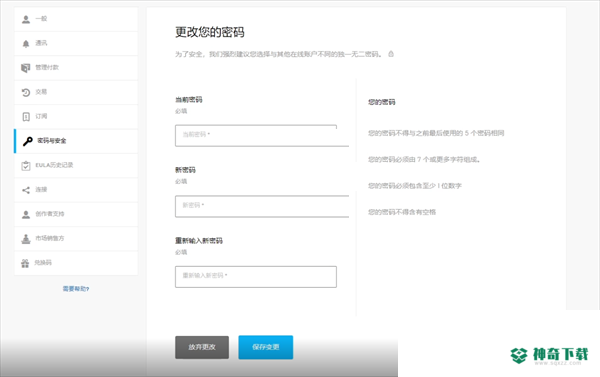The width and height of the screenshot is (600, 377).
Task: Click the seller stamp icon beside 市场销售方
Action: pos(26,238)
